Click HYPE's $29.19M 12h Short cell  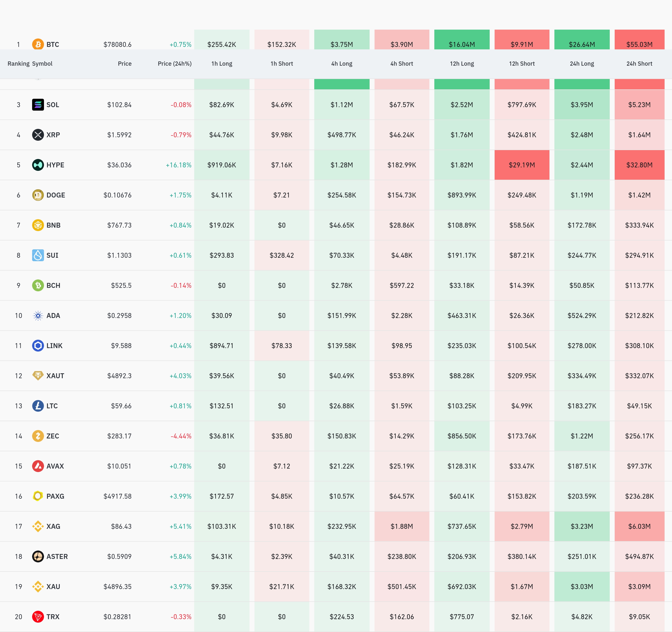(x=522, y=165)
